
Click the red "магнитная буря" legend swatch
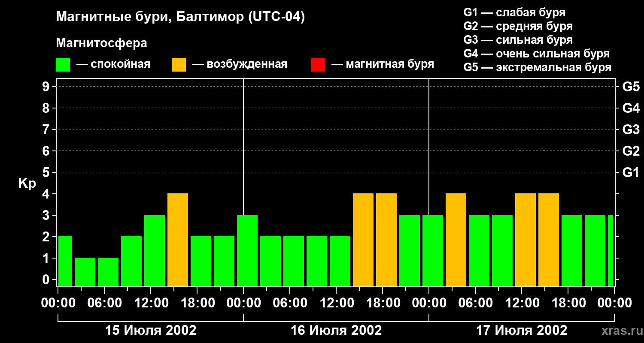click(x=318, y=65)
